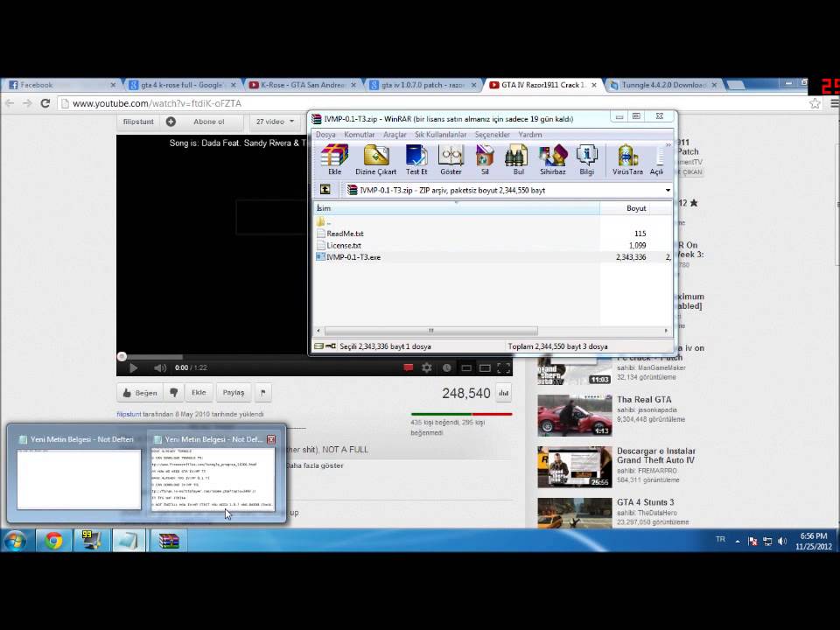Open the Windows Start menu
840x630 pixels.
pos(16,541)
